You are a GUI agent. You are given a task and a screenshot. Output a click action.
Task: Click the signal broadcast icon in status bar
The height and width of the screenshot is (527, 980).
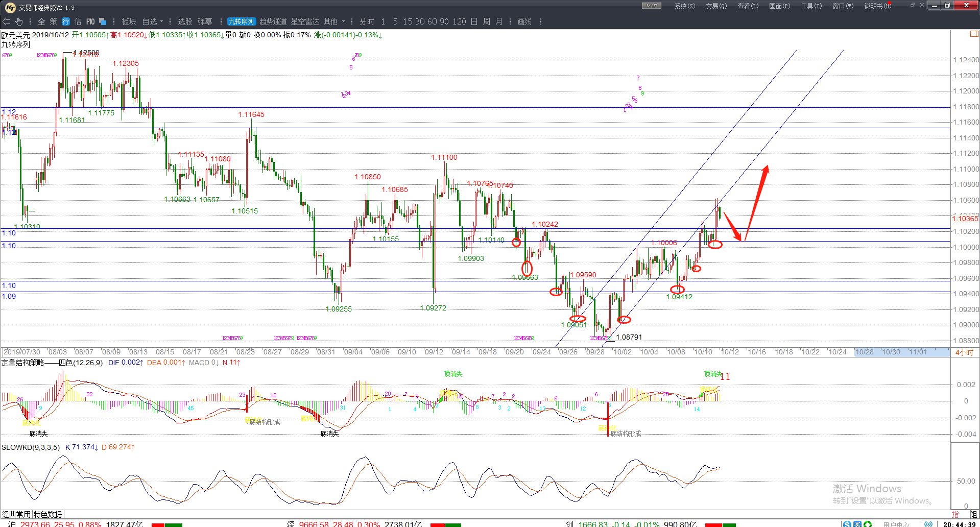[928, 524]
